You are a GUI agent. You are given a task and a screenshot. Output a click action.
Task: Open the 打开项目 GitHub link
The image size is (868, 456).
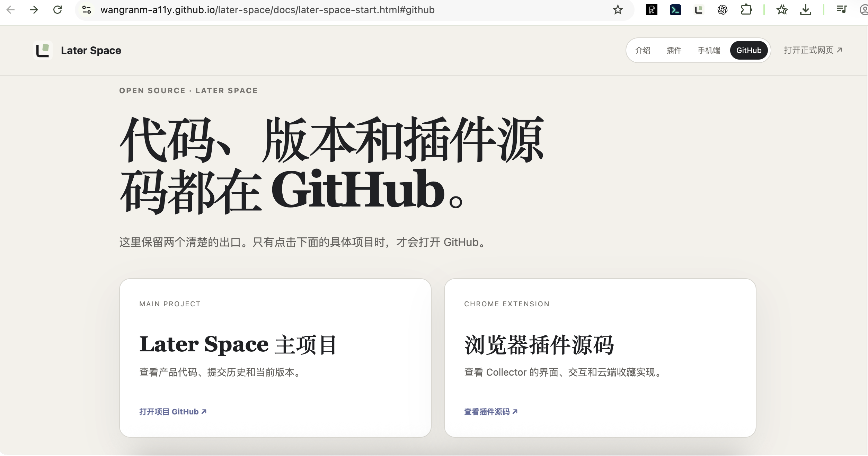coord(173,412)
